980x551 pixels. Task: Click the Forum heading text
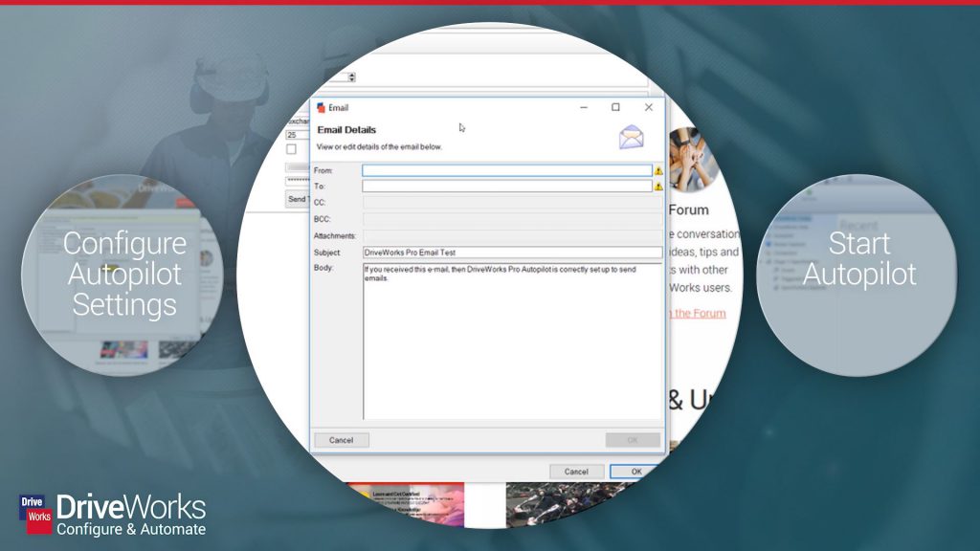tap(688, 209)
